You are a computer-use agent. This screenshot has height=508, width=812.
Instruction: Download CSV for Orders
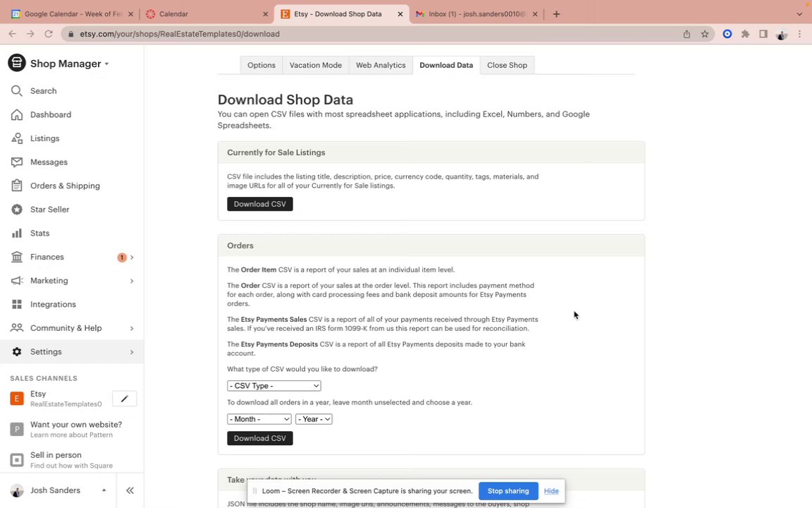point(260,439)
